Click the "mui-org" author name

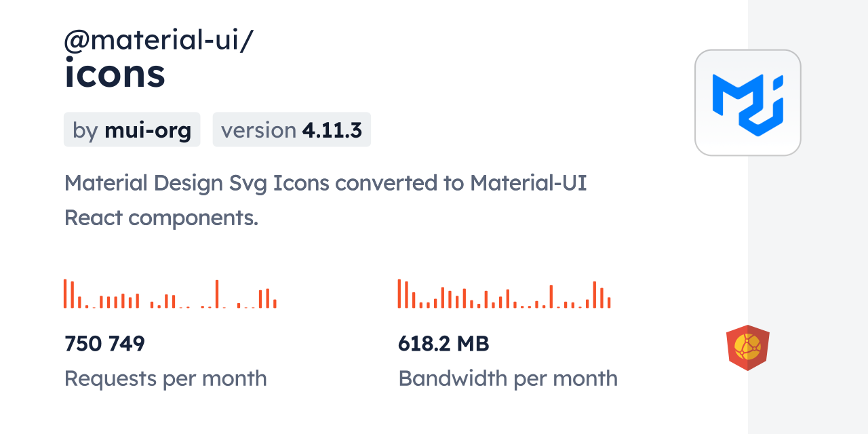148,130
